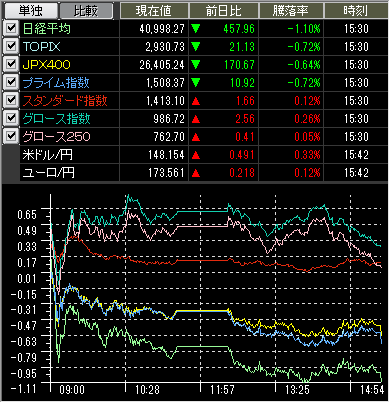The width and height of the screenshot is (390, 403).
Task: Click the green down arrow for TOPIX
Action: click(196, 47)
